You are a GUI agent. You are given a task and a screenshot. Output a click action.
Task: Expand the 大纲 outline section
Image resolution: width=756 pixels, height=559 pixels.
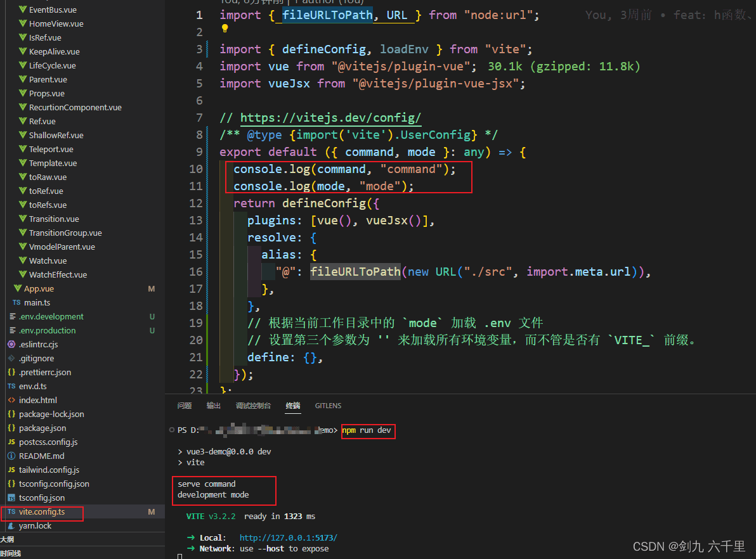(7, 540)
